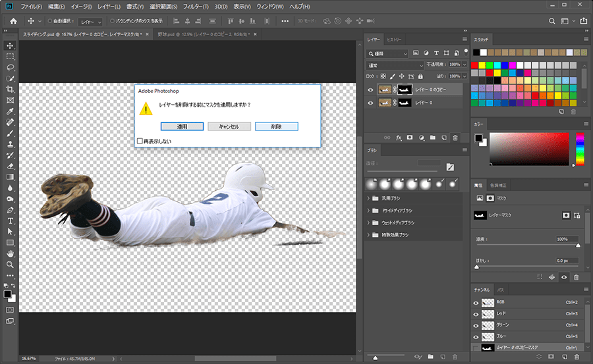Expand the 汎用ブラシ brush folder
This screenshot has width=593, height=364.
pos(368,197)
